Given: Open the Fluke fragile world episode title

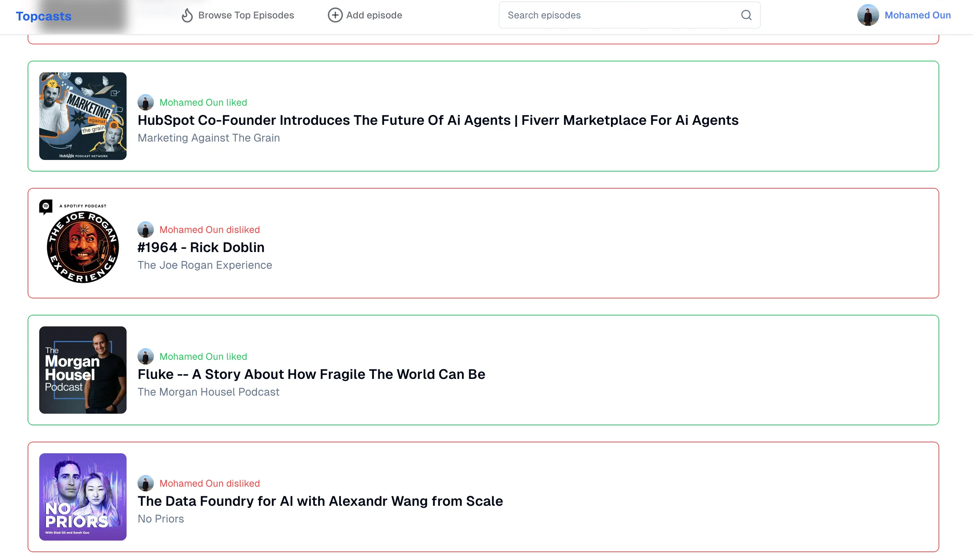Looking at the screenshot, I should (311, 374).
